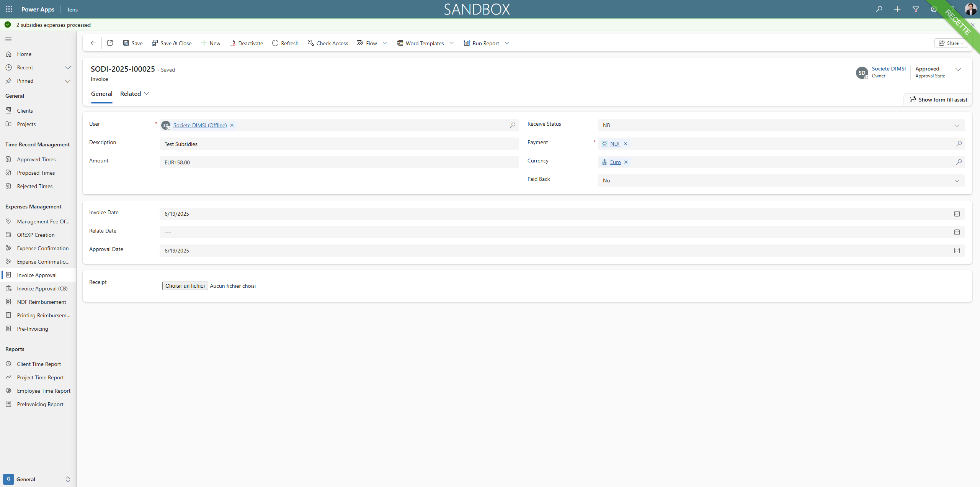Click the User field lookup search icon
Viewport: 980px width, 487px height.
point(512,125)
